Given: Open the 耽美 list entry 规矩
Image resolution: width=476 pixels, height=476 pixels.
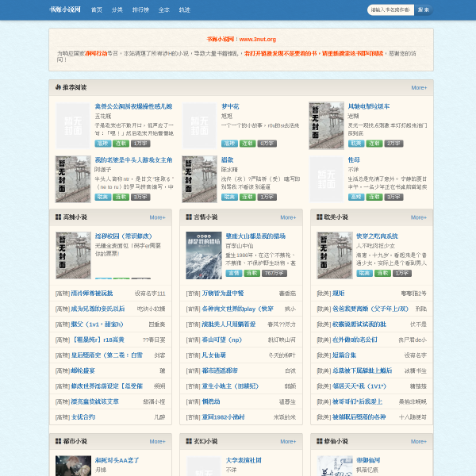Looking at the screenshot, I should pyautogui.click(x=338, y=294).
